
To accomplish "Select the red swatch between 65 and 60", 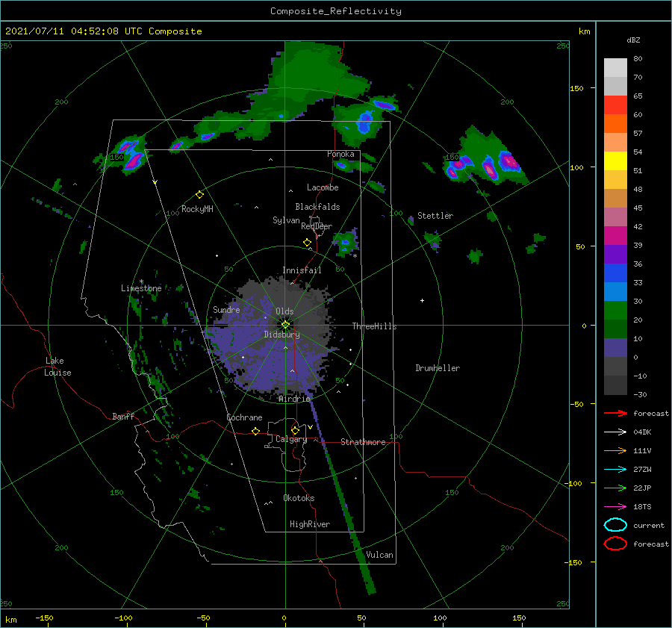I will tap(615, 105).
